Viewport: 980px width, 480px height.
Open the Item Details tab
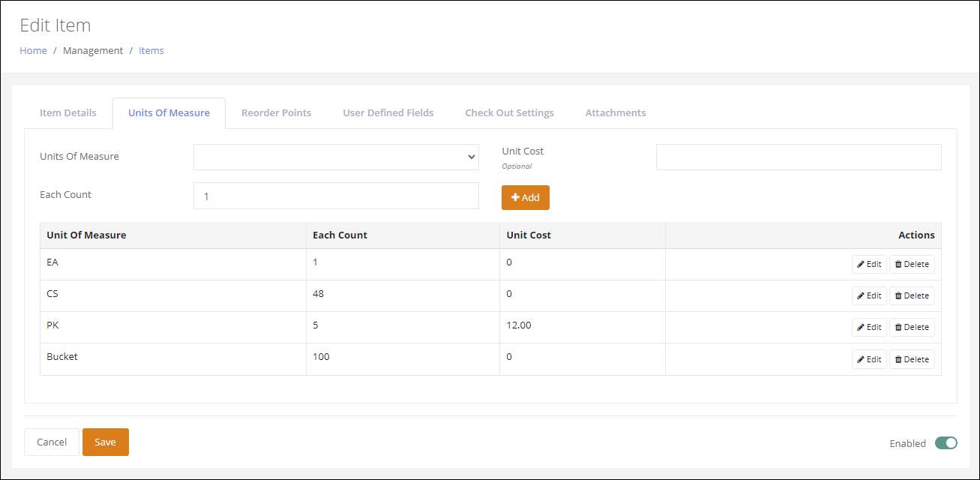click(68, 112)
